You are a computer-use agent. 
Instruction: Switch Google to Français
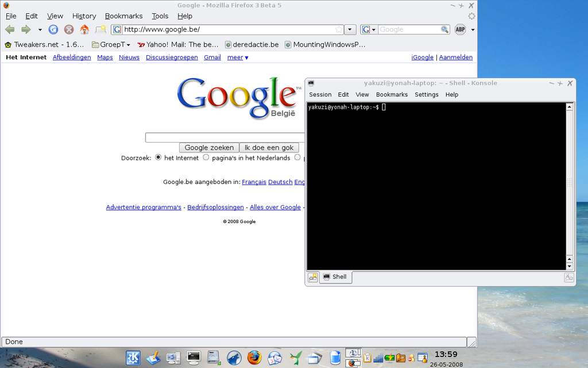point(254,182)
